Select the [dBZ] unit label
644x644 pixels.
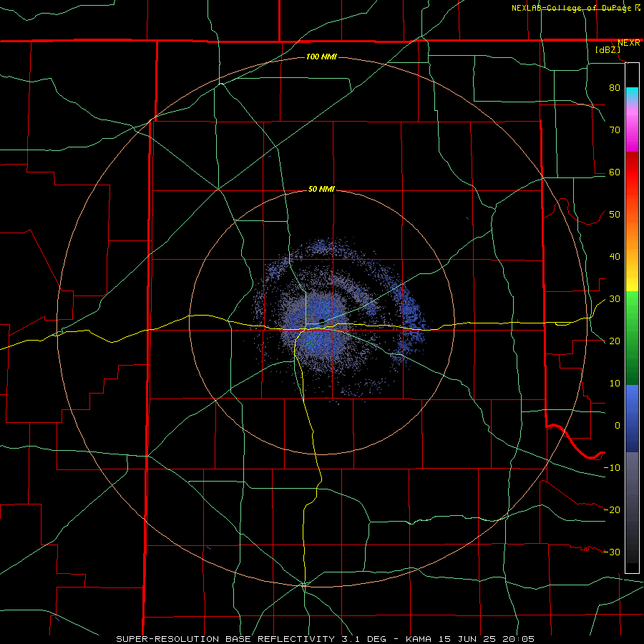tap(608, 49)
